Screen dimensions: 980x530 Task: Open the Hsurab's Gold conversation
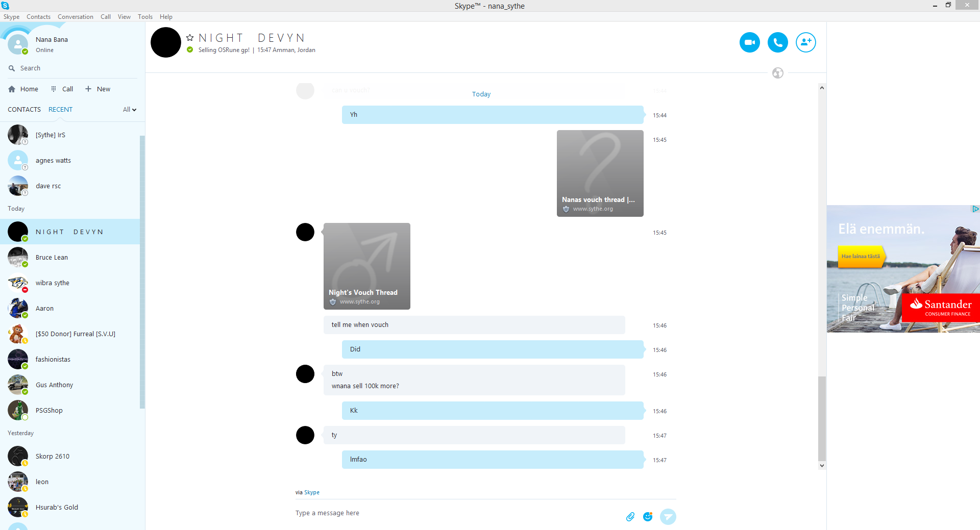click(x=70, y=507)
